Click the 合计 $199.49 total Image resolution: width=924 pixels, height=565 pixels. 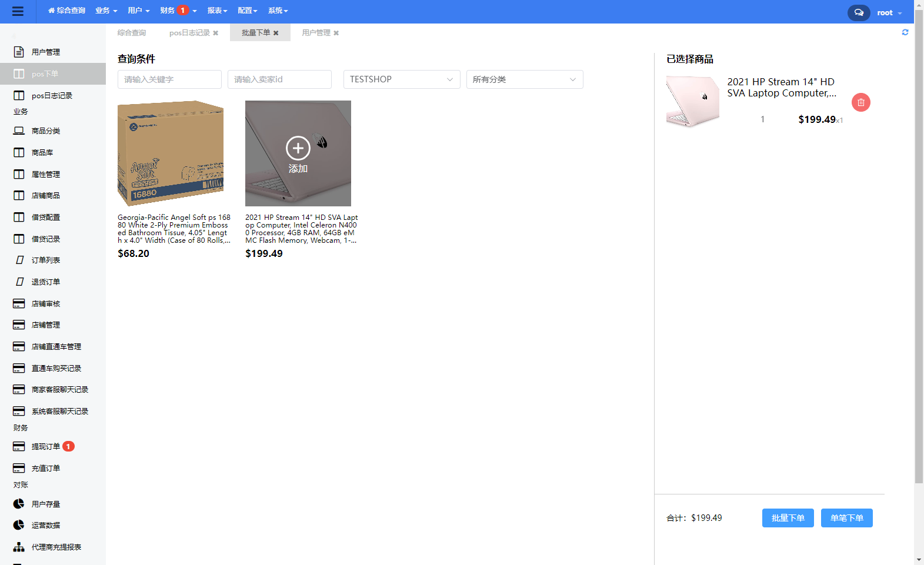click(694, 518)
